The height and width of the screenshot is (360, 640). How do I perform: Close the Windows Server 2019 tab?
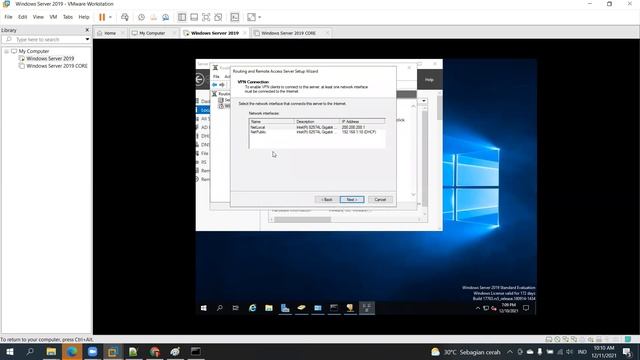(x=245, y=33)
